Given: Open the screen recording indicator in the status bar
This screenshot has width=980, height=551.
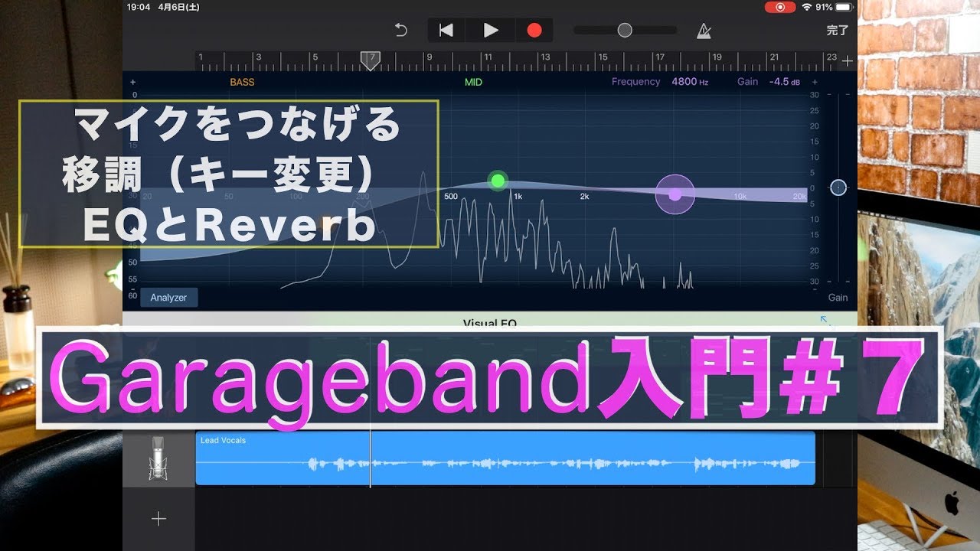Looking at the screenshot, I should [x=780, y=7].
